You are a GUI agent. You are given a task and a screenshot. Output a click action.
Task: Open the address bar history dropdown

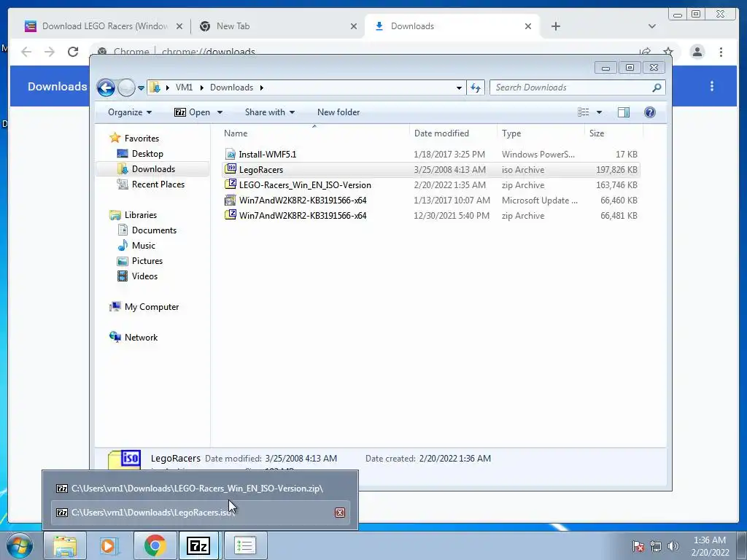tap(459, 87)
